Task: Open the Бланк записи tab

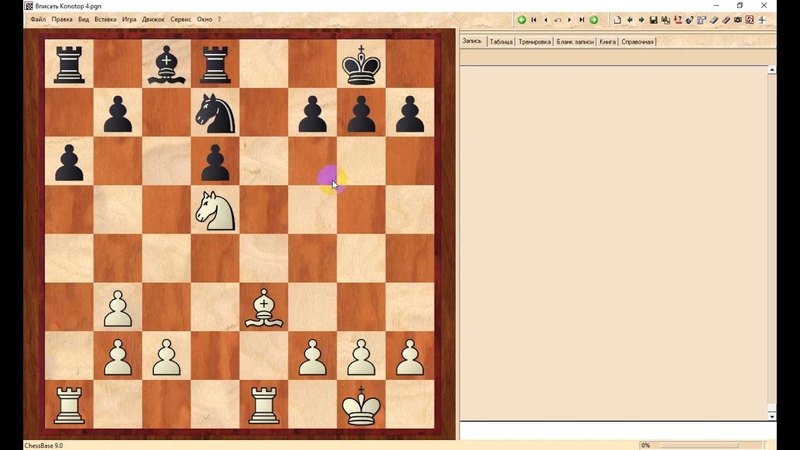Action: pyautogui.click(x=575, y=42)
